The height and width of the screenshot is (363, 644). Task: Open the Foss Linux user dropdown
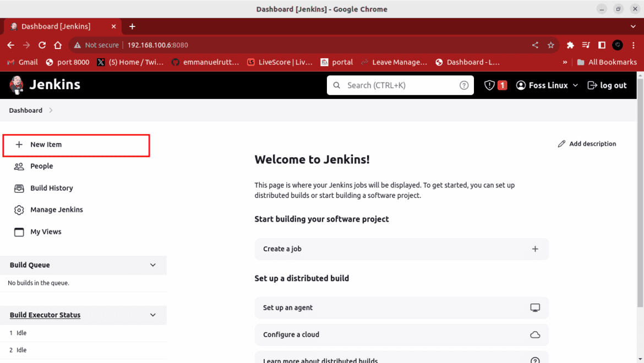point(547,85)
